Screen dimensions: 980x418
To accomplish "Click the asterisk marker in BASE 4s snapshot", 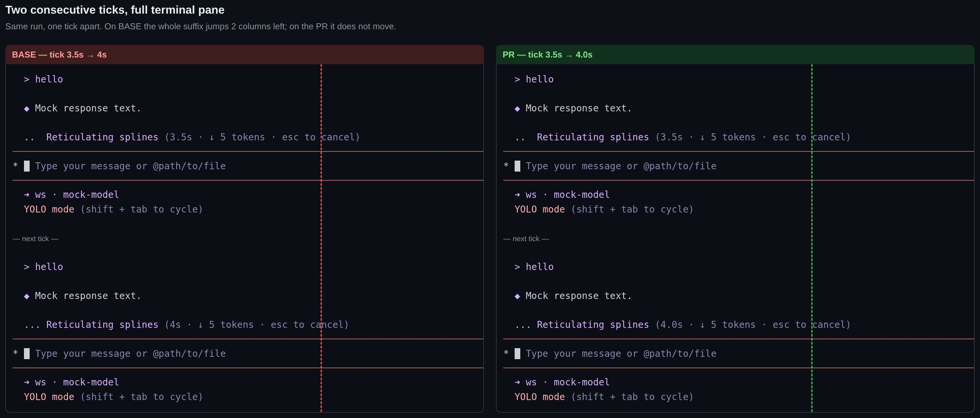I will (x=15, y=352).
